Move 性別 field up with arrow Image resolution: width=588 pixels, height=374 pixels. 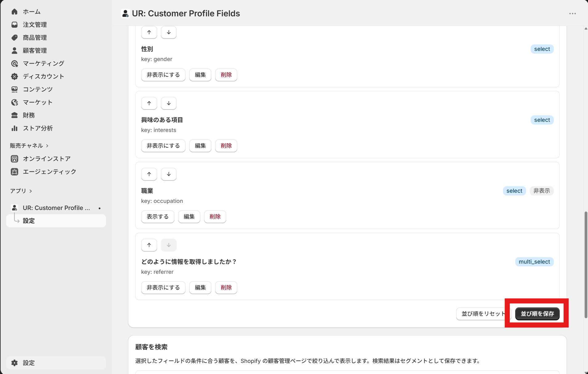coord(149,32)
